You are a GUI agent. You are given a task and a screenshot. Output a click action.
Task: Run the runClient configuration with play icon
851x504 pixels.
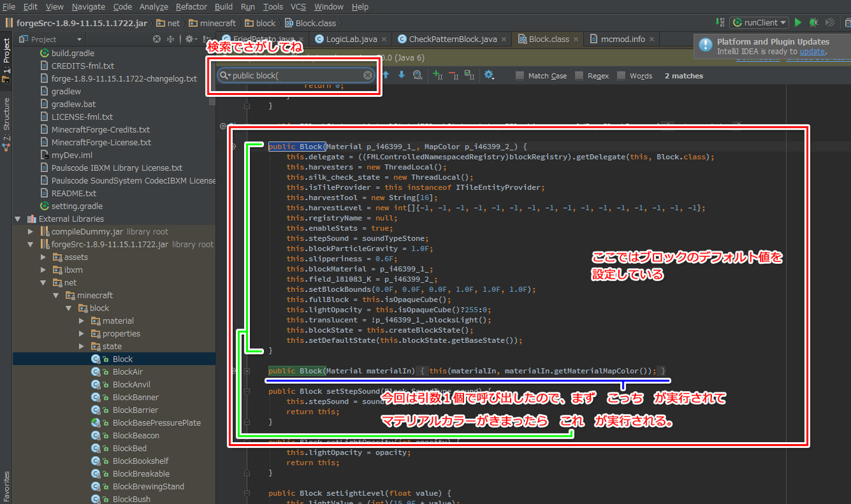click(x=798, y=23)
